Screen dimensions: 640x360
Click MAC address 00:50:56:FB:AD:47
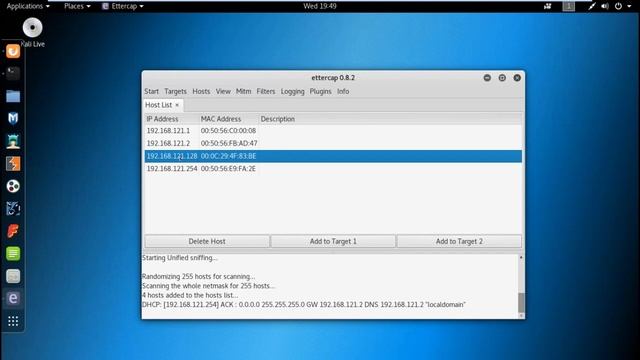coord(229,143)
